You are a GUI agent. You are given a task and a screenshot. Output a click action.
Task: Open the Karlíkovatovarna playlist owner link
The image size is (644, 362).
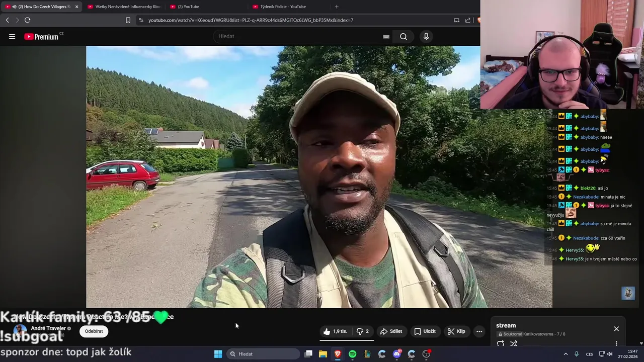click(x=538, y=334)
